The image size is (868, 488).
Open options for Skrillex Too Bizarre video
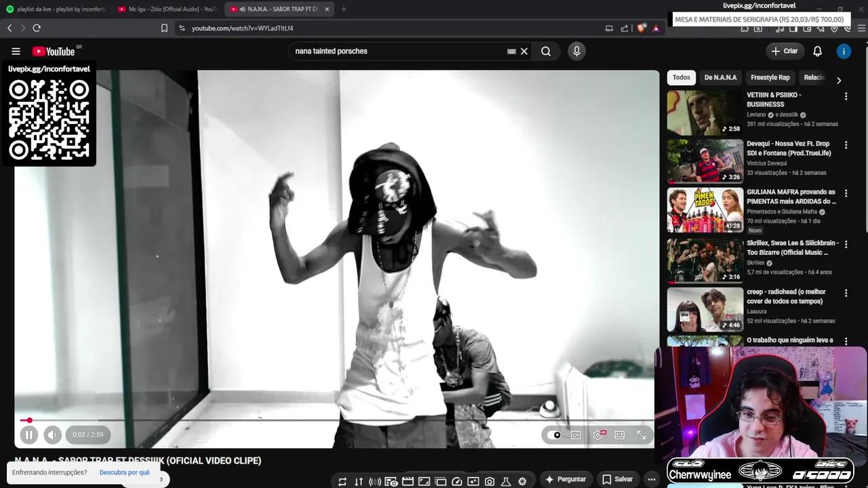click(846, 244)
